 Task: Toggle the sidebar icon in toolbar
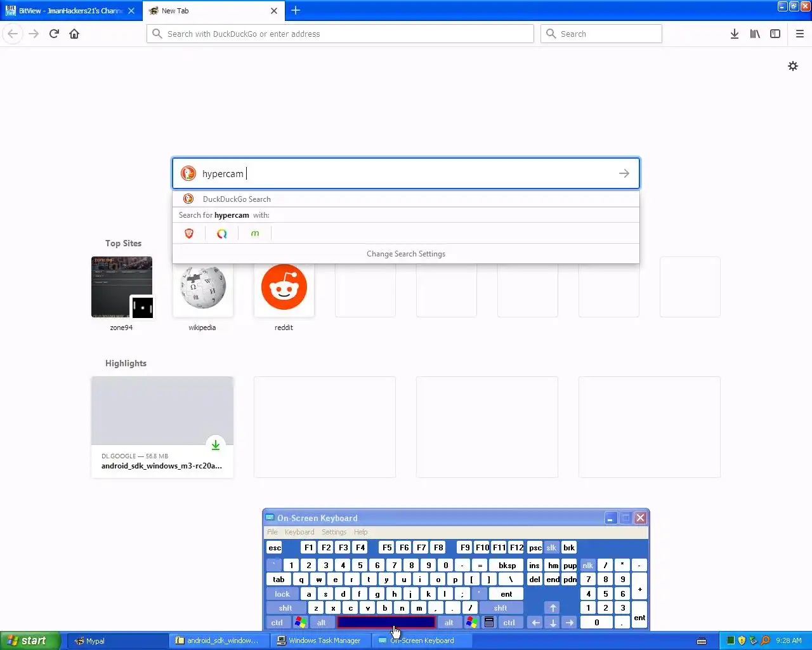[x=775, y=34]
